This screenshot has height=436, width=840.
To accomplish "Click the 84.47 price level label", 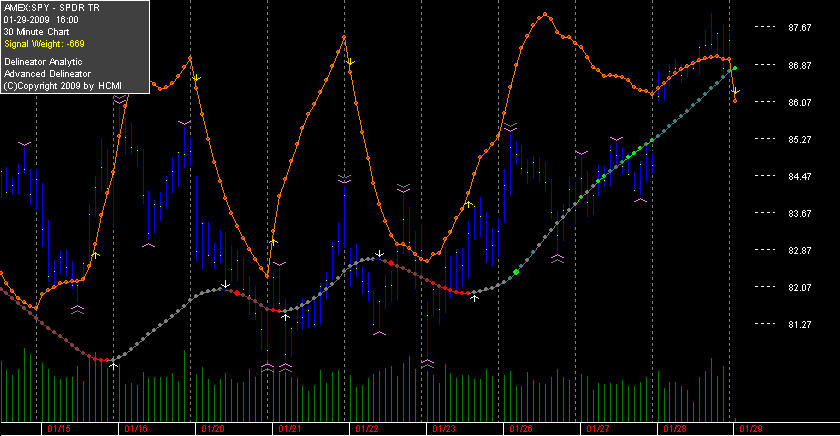I will click(799, 176).
